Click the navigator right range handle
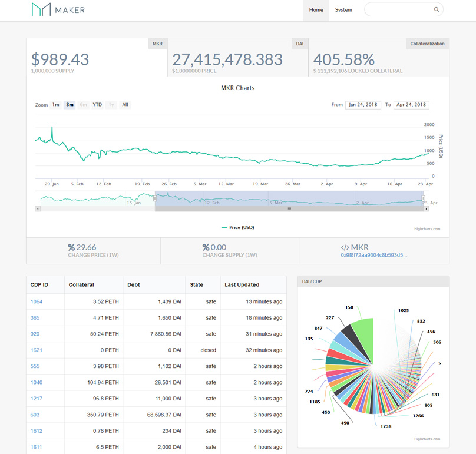476x454 pixels. tap(424, 198)
